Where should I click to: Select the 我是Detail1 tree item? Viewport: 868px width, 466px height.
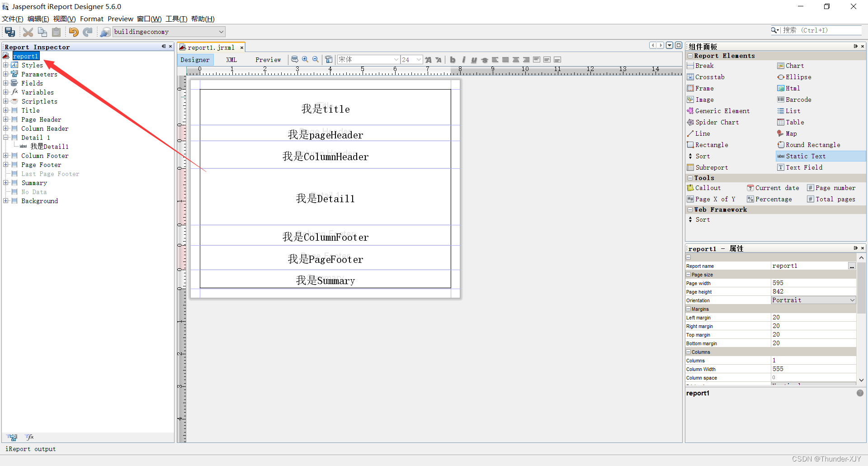point(49,147)
